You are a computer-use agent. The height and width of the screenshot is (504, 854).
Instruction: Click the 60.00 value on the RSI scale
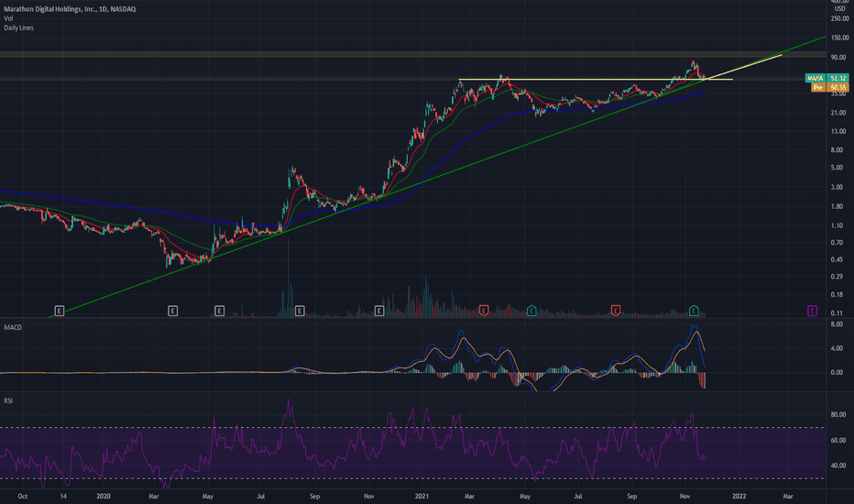(838, 440)
